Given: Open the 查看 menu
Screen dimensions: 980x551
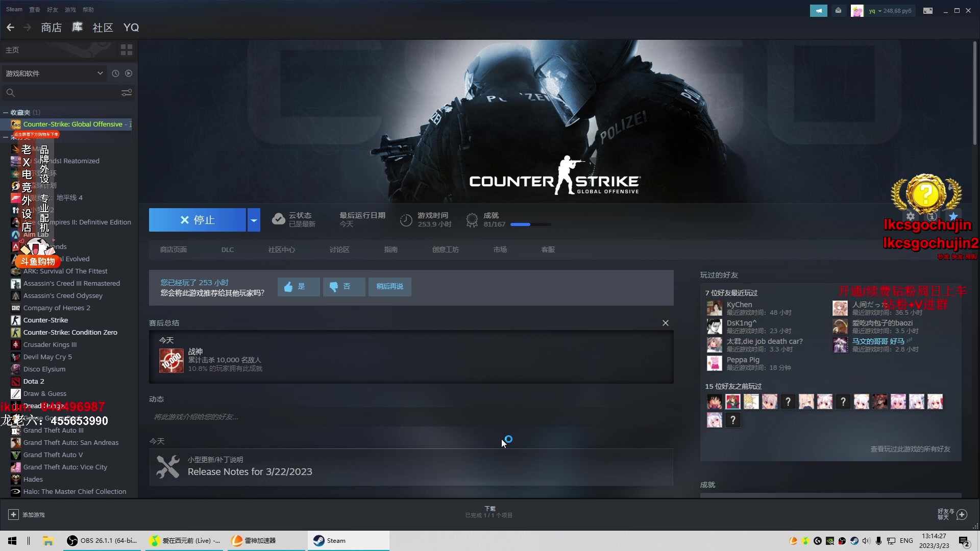Looking at the screenshot, I should coord(35,10).
